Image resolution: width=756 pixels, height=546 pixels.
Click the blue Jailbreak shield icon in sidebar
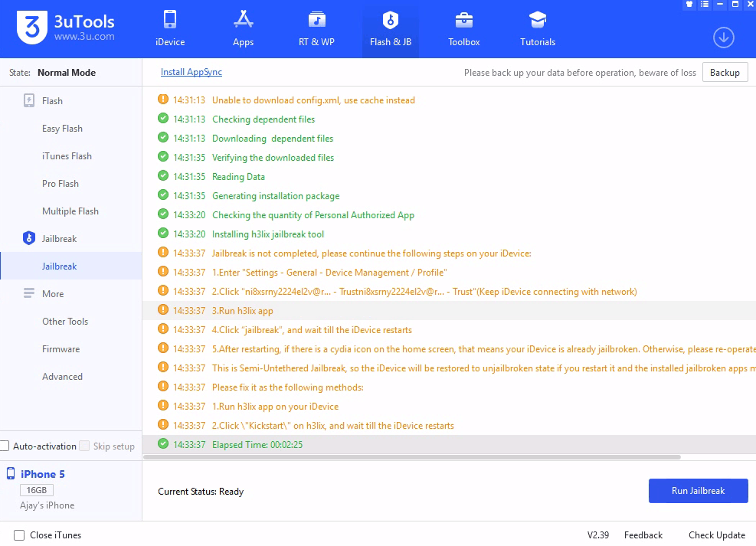pyautogui.click(x=29, y=238)
